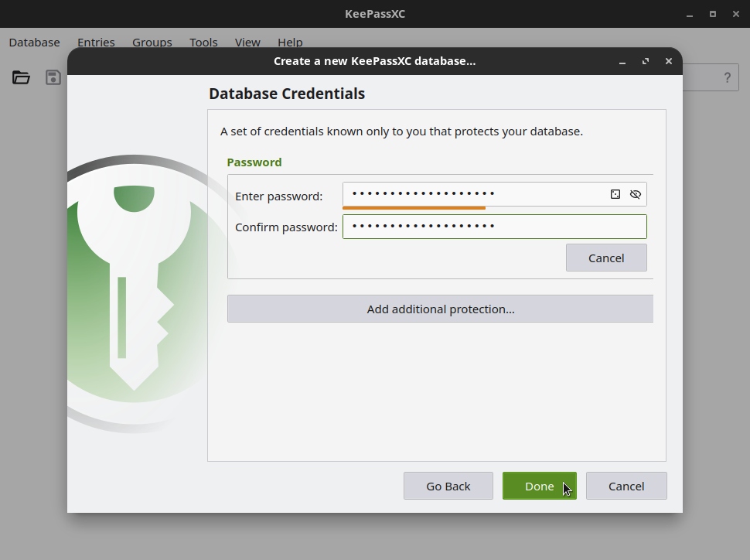Click the dialog title 'Create a new KeePassXC database...'

(x=374, y=61)
